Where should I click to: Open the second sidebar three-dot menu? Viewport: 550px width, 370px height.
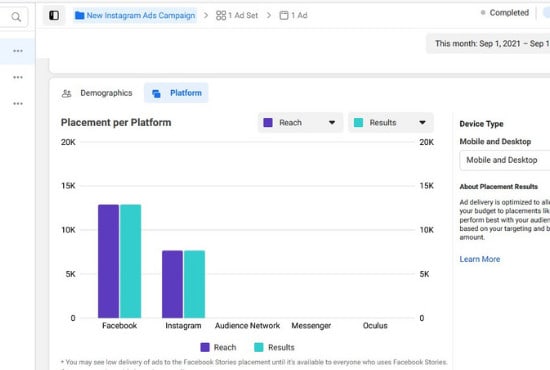click(x=18, y=77)
